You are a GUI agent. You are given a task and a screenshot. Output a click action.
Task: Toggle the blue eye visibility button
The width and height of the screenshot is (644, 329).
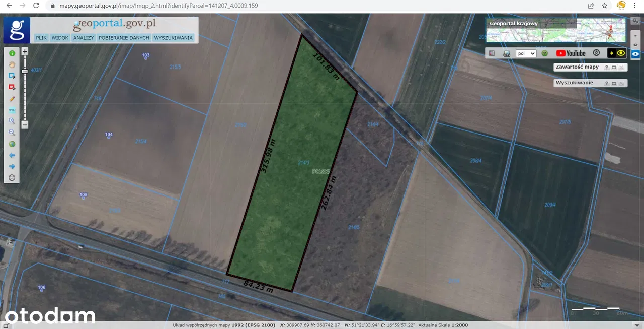[x=636, y=54]
